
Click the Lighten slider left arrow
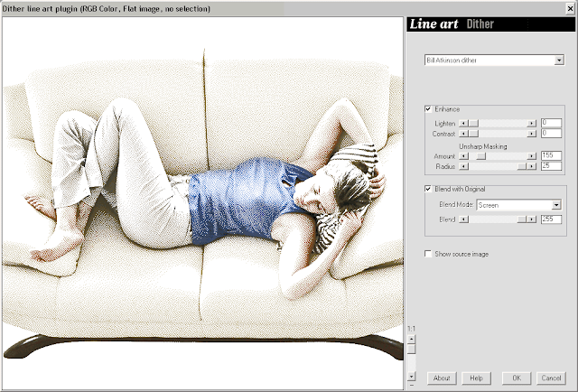point(463,123)
